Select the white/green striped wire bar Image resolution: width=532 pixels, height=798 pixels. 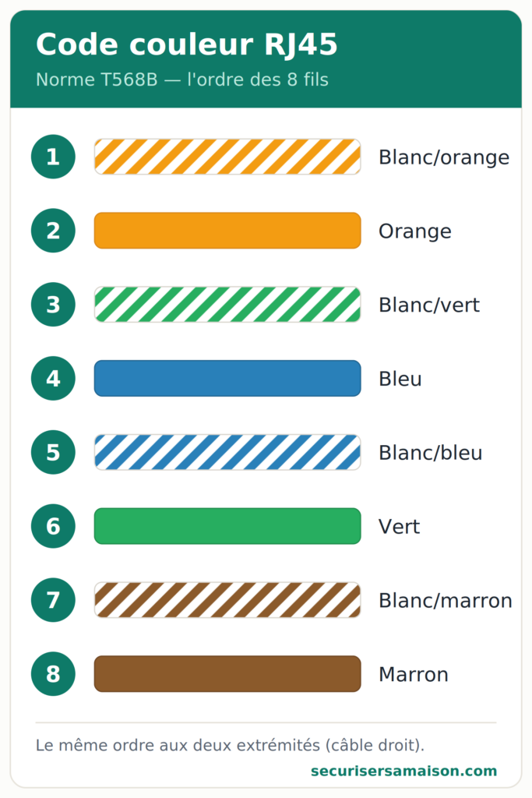(227, 305)
